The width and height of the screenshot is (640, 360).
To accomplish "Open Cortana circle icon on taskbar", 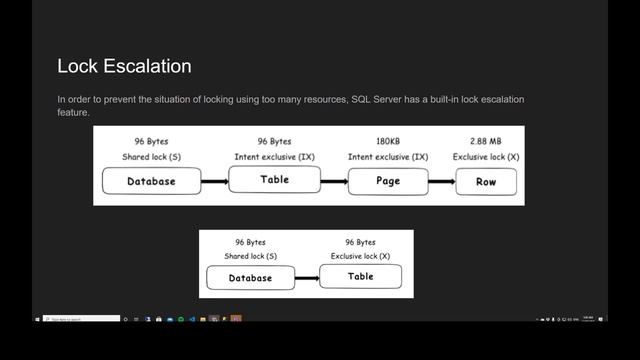I will pos(125,319).
